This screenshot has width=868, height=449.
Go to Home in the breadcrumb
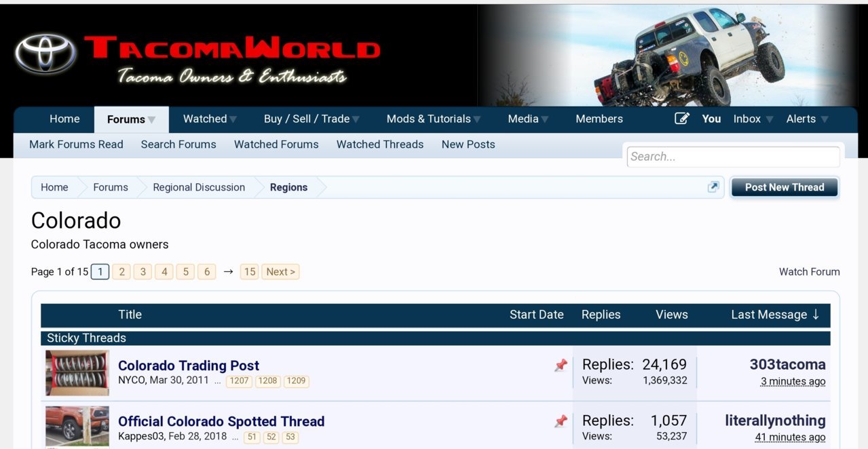point(54,187)
